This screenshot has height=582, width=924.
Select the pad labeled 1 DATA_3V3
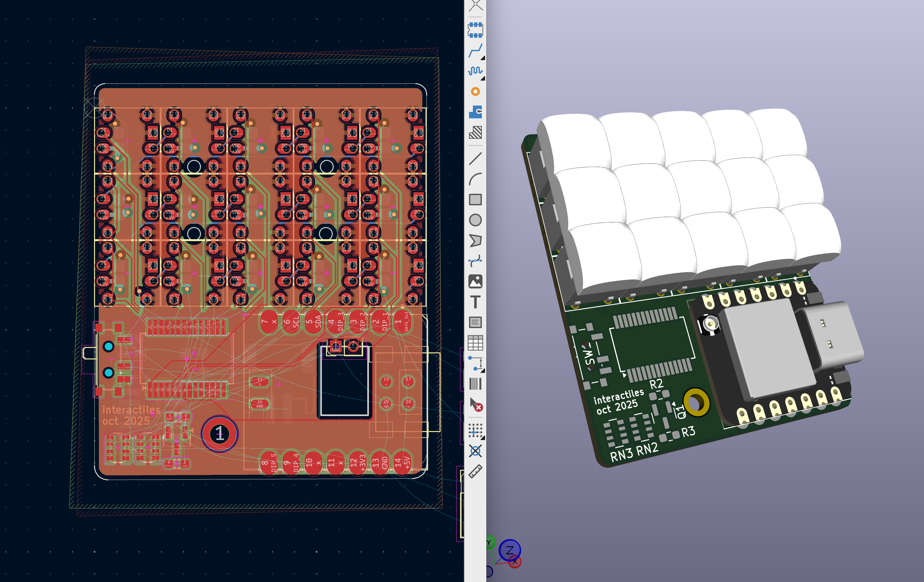(402, 322)
